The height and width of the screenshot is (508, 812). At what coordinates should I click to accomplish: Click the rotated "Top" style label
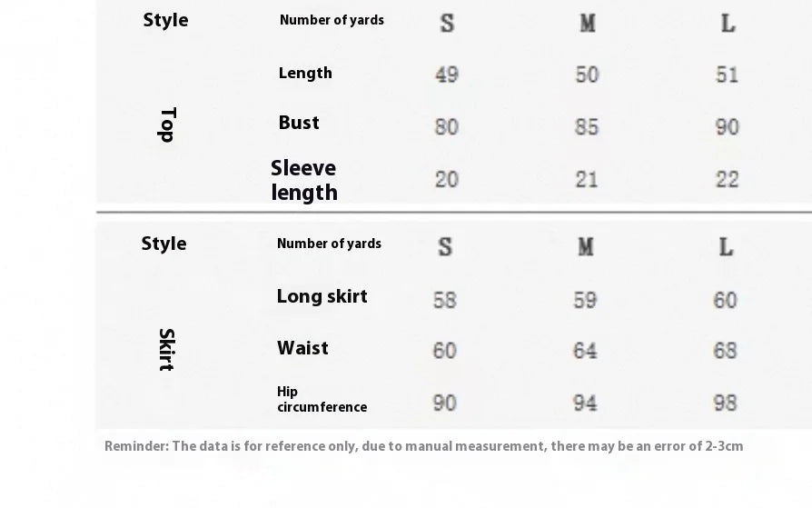167,125
